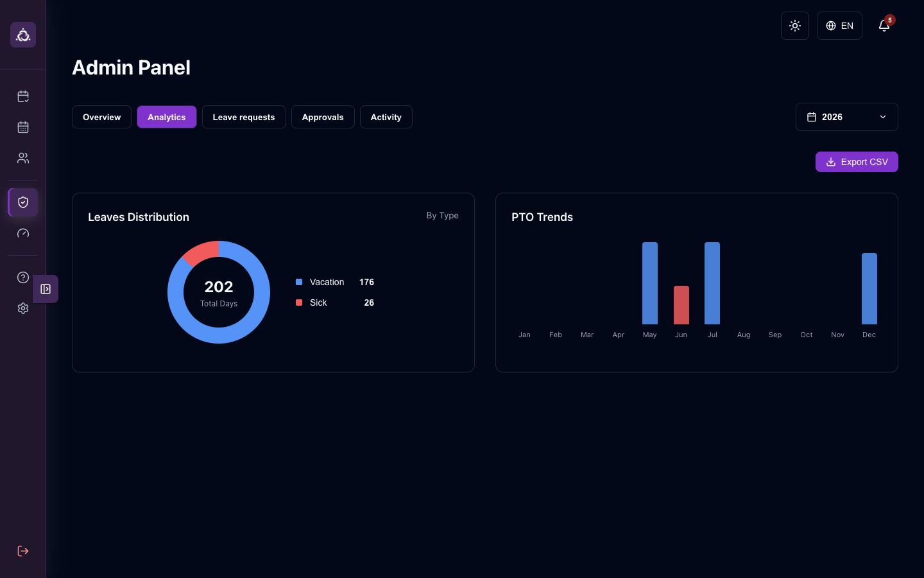Open the Activity tab

[386, 117]
